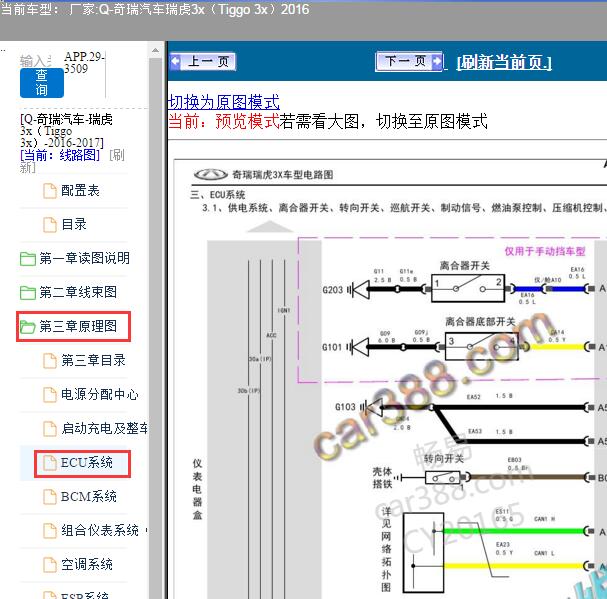Open BCM系统 page

pos(89,497)
